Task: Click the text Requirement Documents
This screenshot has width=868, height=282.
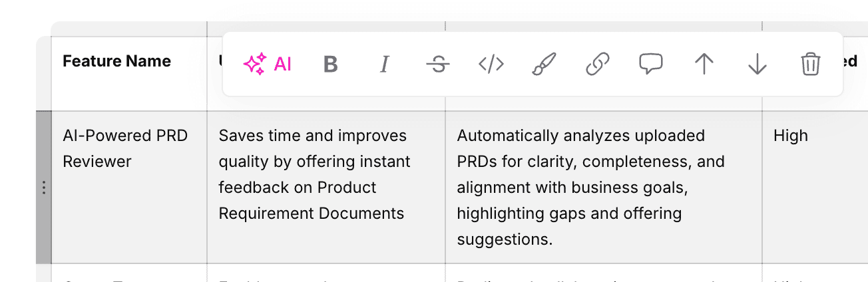Action: pyautogui.click(x=311, y=213)
